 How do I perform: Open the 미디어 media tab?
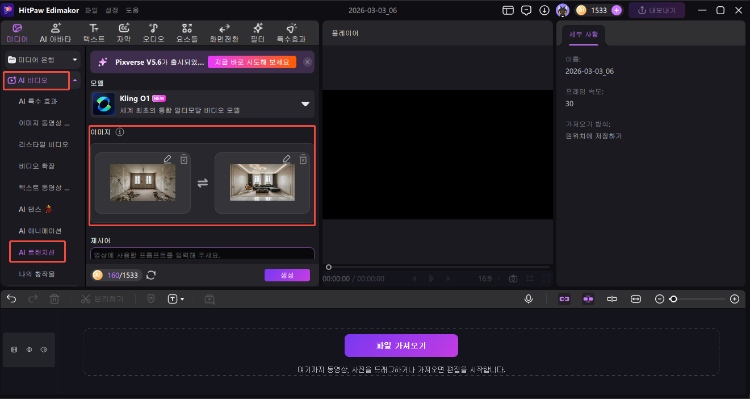click(x=17, y=33)
